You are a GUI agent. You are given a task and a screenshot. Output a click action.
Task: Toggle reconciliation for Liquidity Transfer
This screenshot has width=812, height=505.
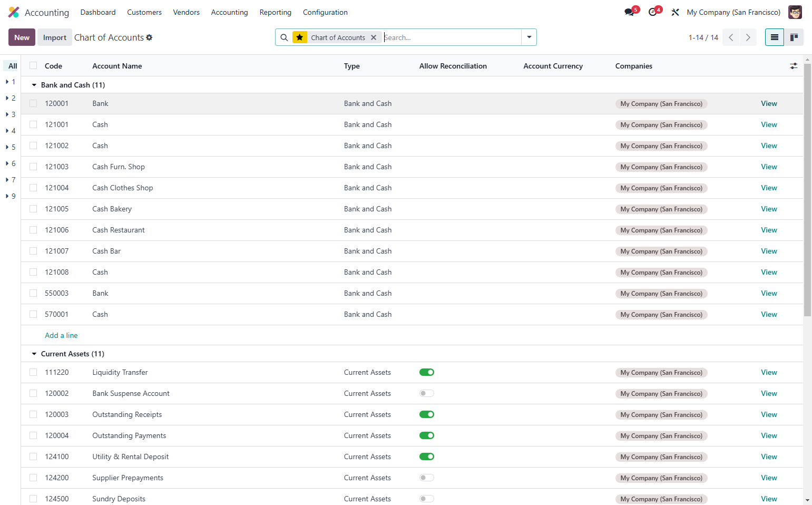click(427, 372)
